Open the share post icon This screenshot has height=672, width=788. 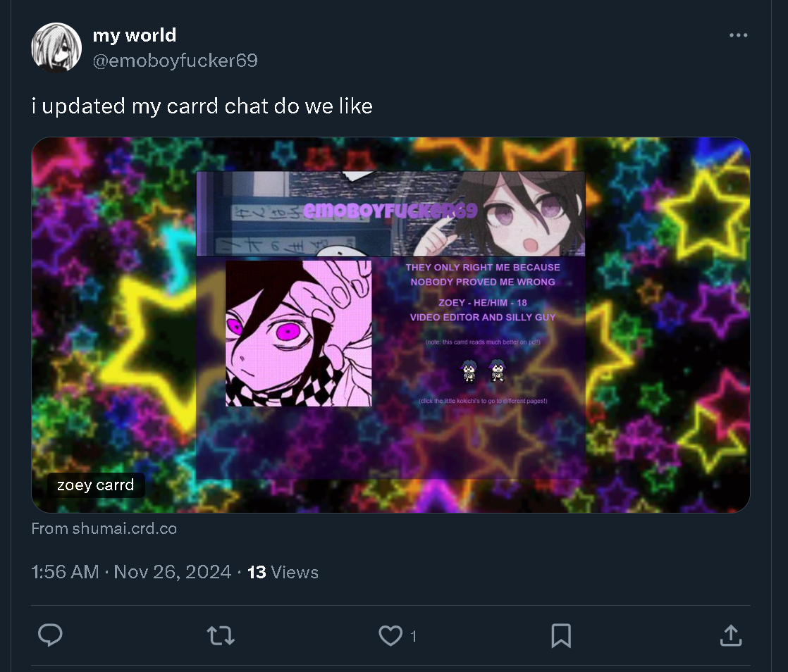(x=731, y=635)
